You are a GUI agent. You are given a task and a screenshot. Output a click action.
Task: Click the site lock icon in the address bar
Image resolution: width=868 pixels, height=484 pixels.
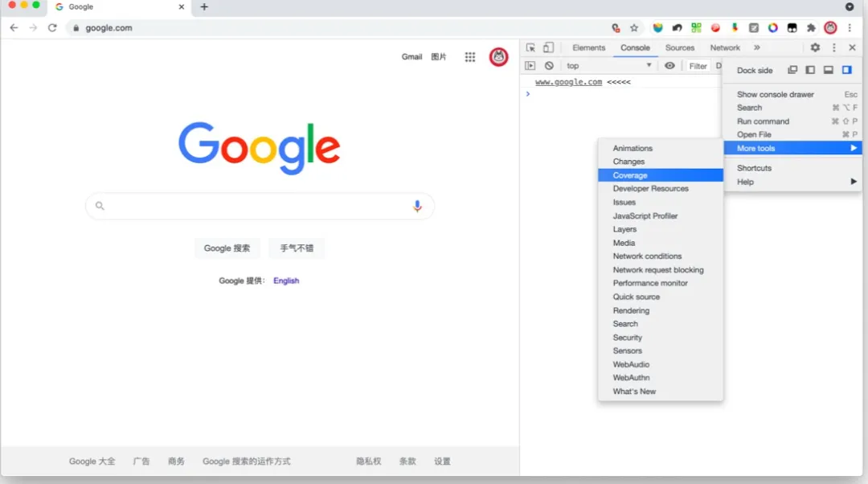76,27
